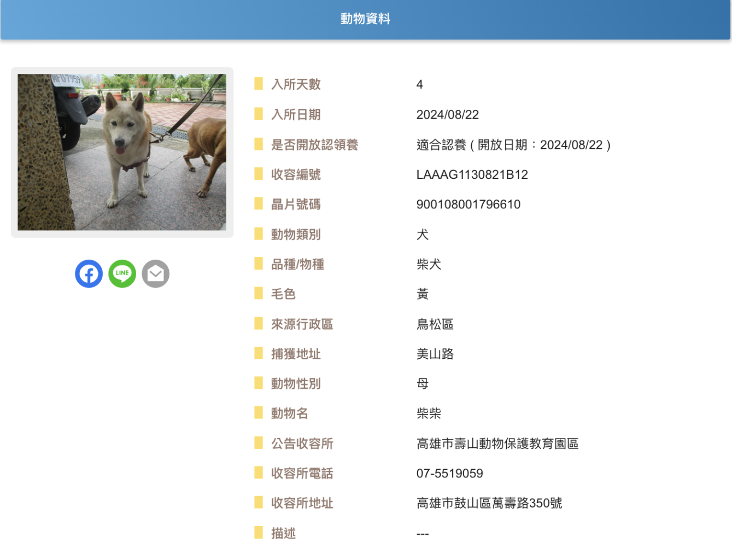The height and width of the screenshot is (560, 732).
Task: Click the shelter phone number 07-5519059
Action: click(x=449, y=474)
